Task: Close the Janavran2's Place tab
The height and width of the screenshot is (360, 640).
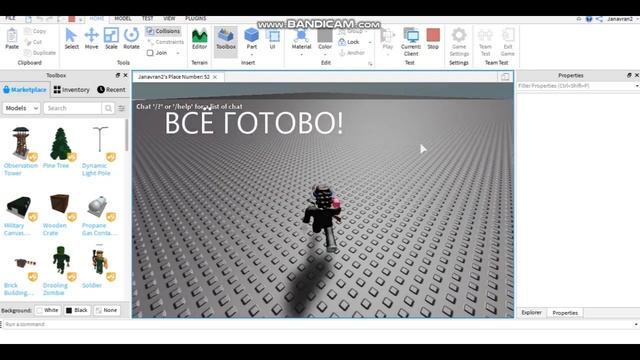Action: tap(215, 77)
